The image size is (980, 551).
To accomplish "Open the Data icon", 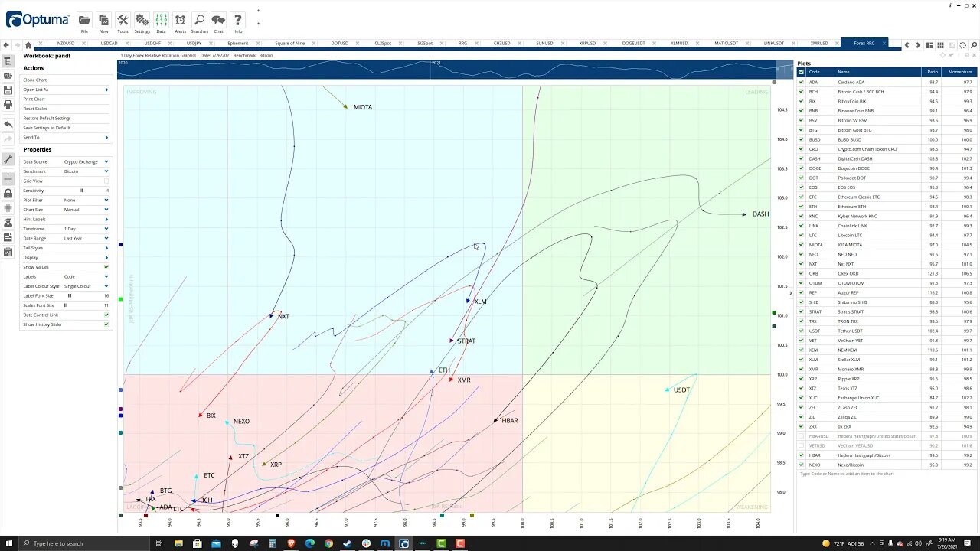I will pyautogui.click(x=161, y=20).
